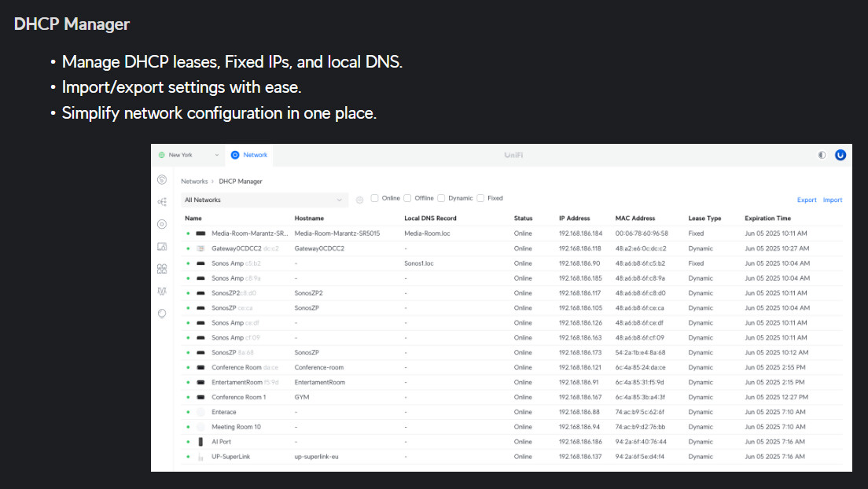Image resolution: width=868 pixels, height=489 pixels.
Task: Click the Media-Room-Marantz device icon
Action: [x=200, y=233]
